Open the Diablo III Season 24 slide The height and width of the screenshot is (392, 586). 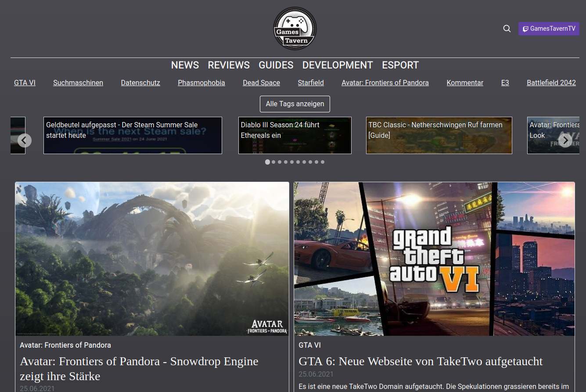click(295, 135)
